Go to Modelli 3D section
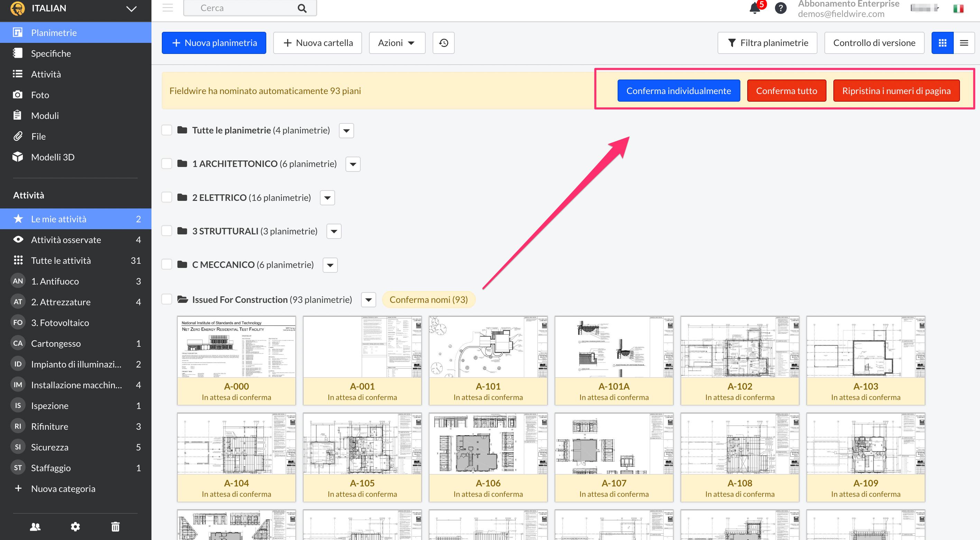The width and height of the screenshot is (980, 540). tap(53, 157)
